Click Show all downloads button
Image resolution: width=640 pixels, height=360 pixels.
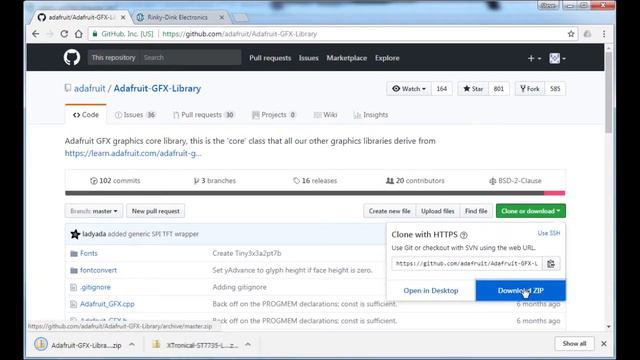point(574,344)
